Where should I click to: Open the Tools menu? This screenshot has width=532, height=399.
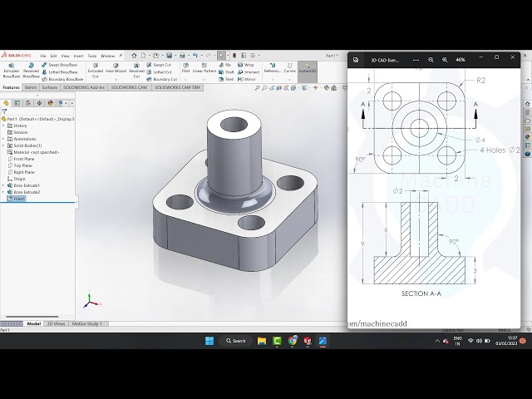coord(92,56)
